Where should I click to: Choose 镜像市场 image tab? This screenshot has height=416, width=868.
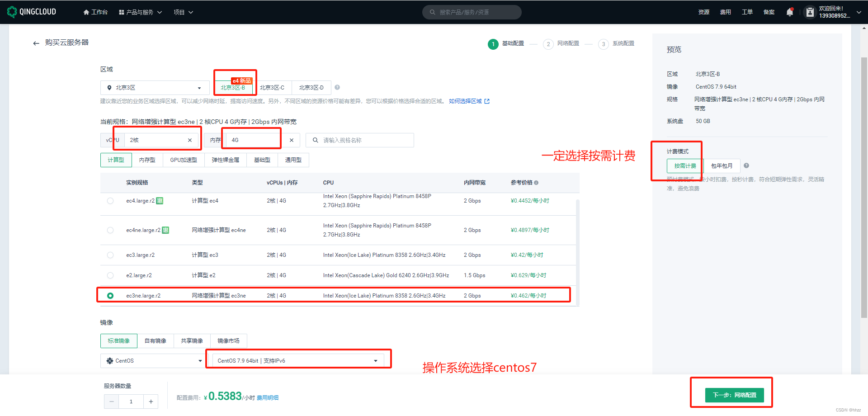tap(228, 341)
